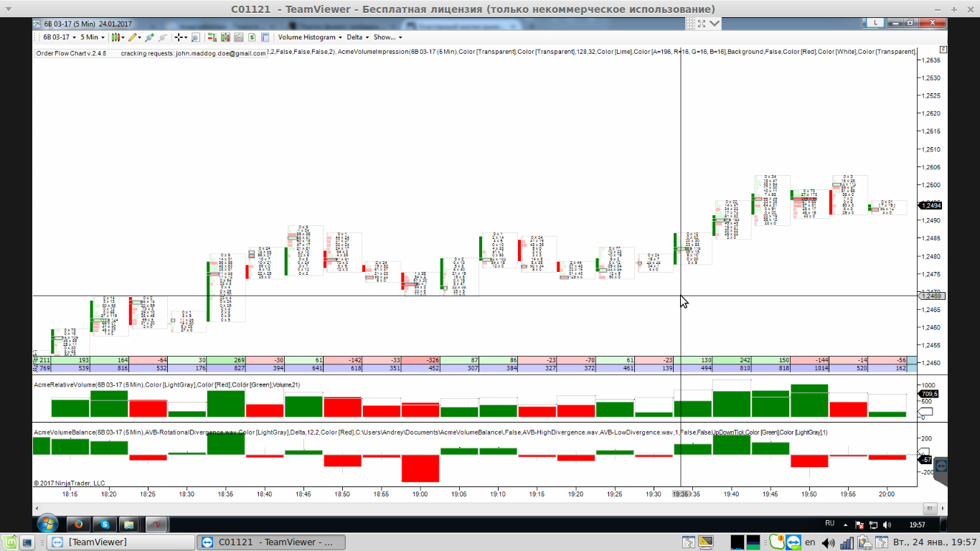Viewport: 980px width, 551px height.
Task: Choose the crosshair cursor tool
Action: click(x=180, y=37)
